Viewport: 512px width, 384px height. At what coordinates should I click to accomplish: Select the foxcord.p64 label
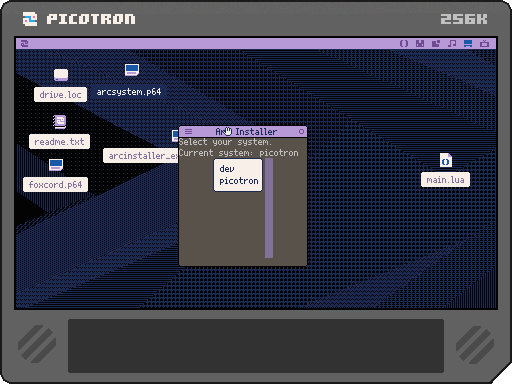click(x=55, y=184)
